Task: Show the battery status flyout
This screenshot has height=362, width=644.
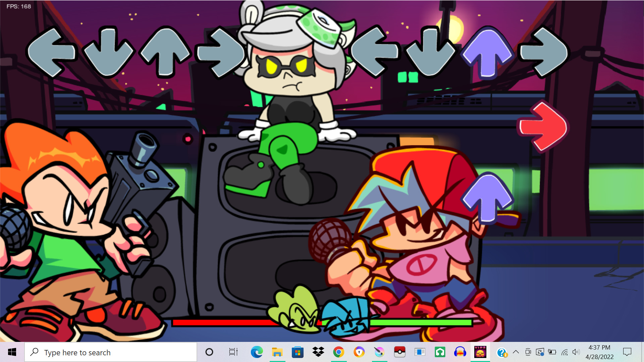Action: tap(552, 352)
